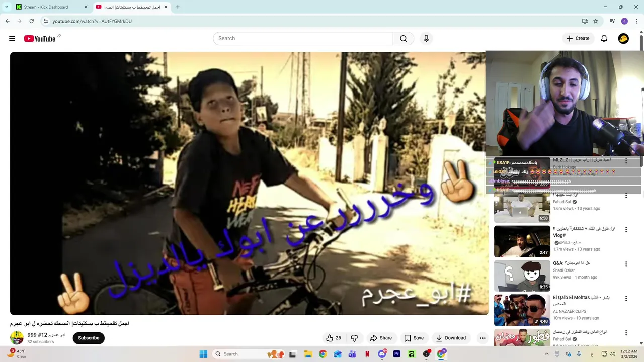Screen dimensions: 644x362
Task: Click install app icon in address bar
Action: point(585,21)
